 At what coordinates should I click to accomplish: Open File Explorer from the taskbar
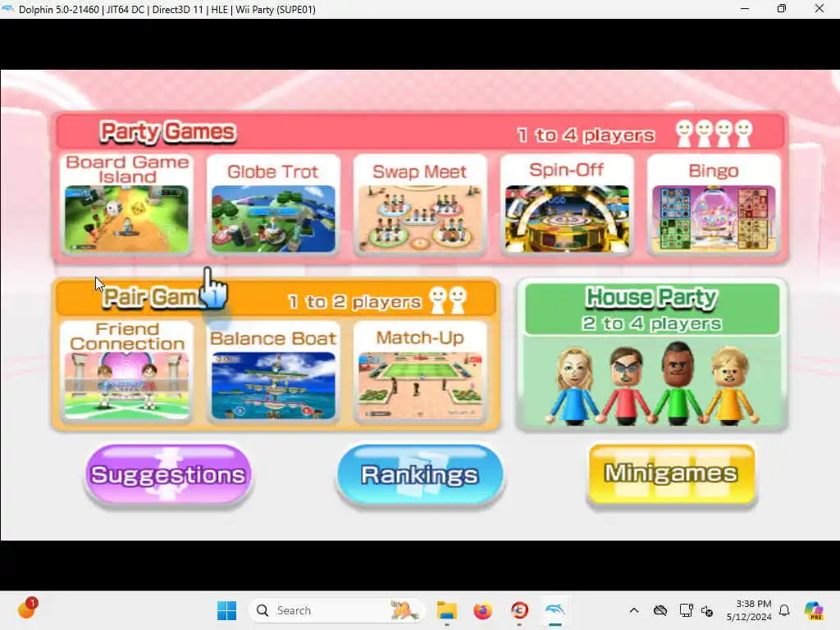(446, 610)
